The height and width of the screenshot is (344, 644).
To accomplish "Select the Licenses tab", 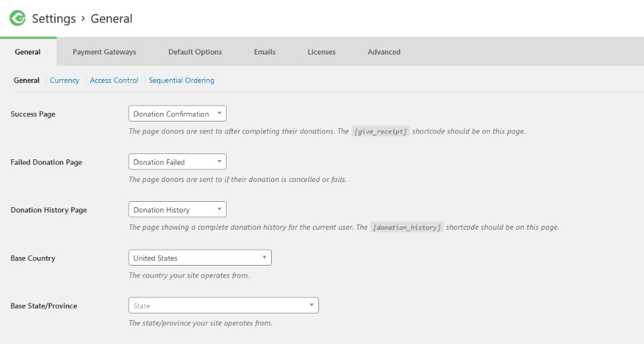I will 321,52.
